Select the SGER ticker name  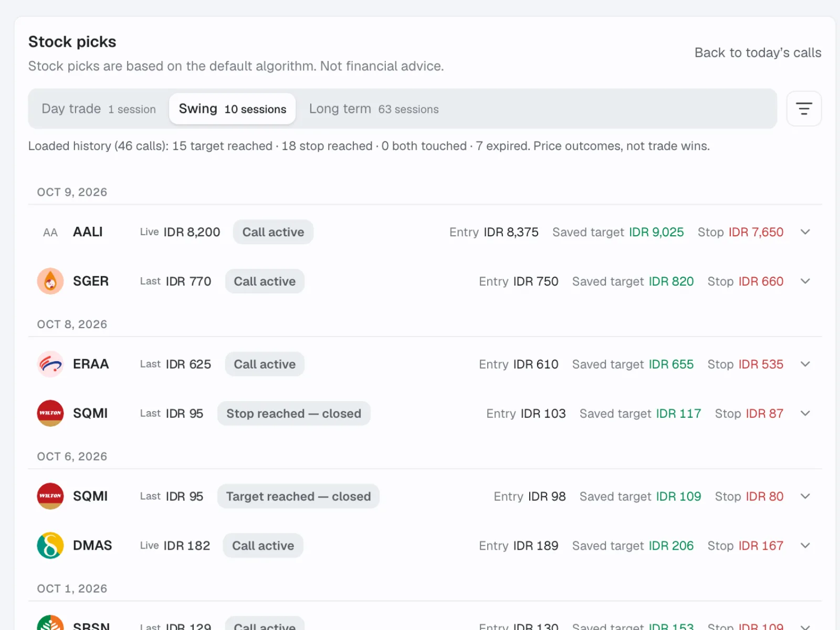[91, 281]
